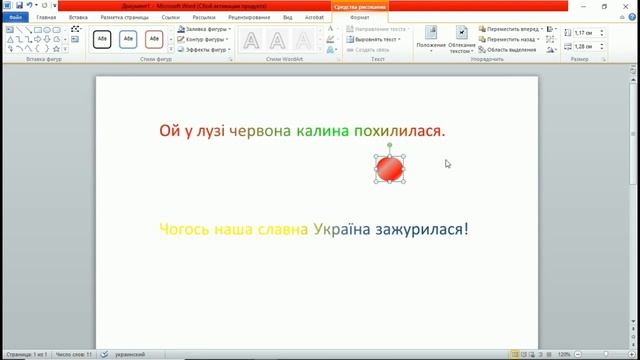Click the Align objects icon
The width and height of the screenshot is (640, 360).
tap(551, 29)
